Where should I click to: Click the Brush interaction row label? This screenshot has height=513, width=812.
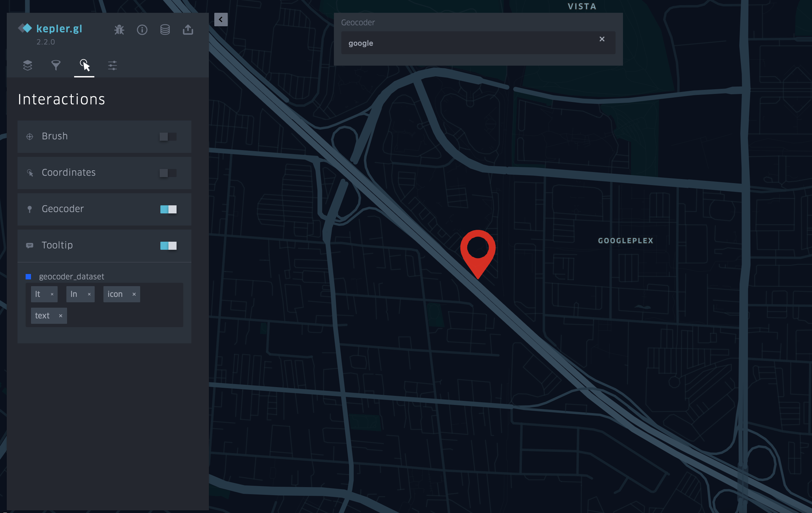[x=55, y=136]
